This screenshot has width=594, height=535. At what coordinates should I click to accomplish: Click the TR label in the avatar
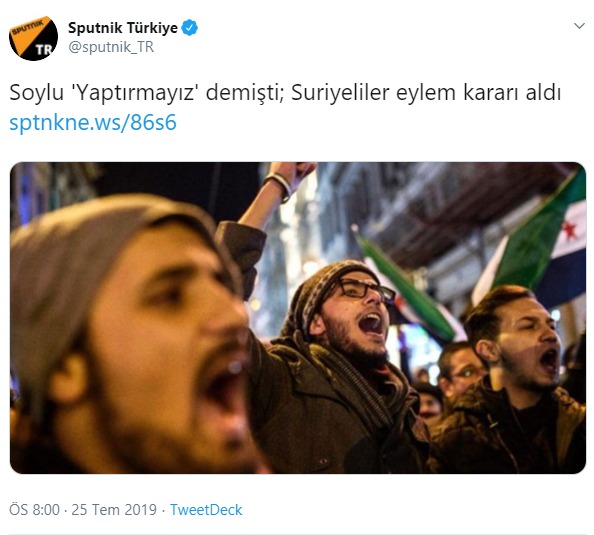pyautogui.click(x=44, y=49)
